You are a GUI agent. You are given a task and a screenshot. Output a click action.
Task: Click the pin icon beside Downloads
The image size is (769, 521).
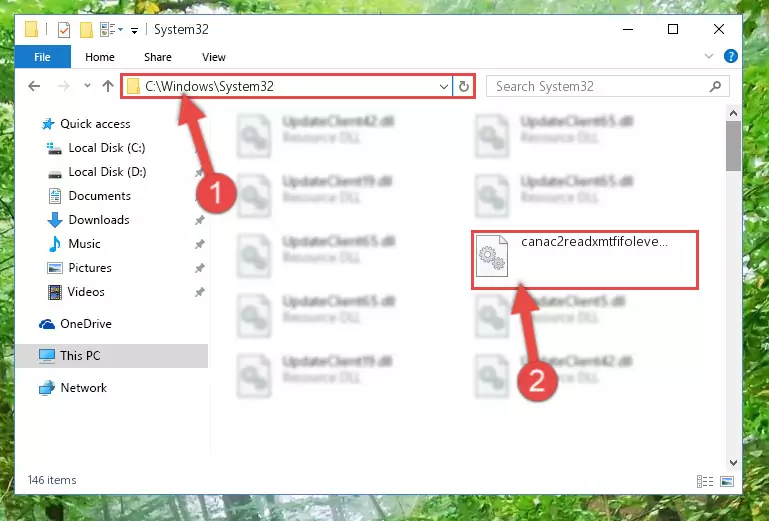(199, 220)
